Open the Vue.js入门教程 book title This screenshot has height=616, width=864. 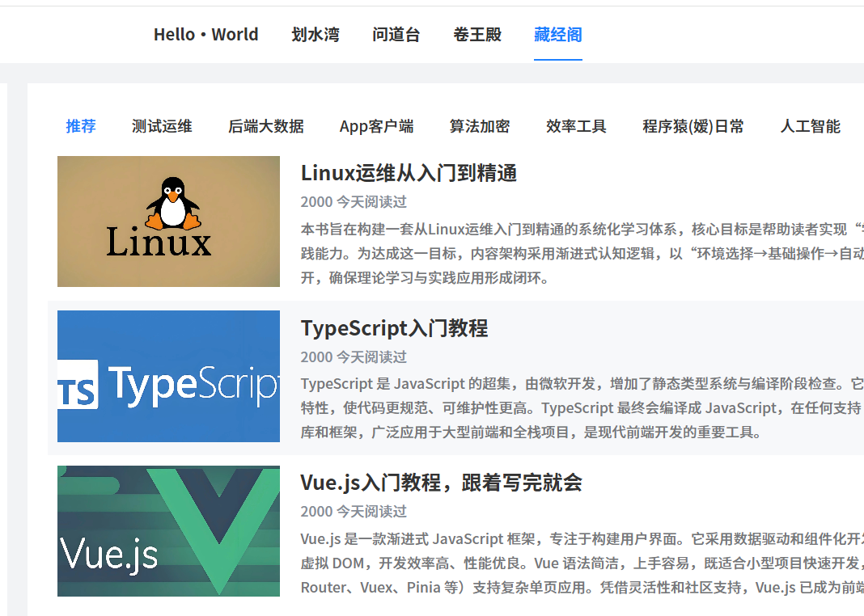tap(441, 483)
